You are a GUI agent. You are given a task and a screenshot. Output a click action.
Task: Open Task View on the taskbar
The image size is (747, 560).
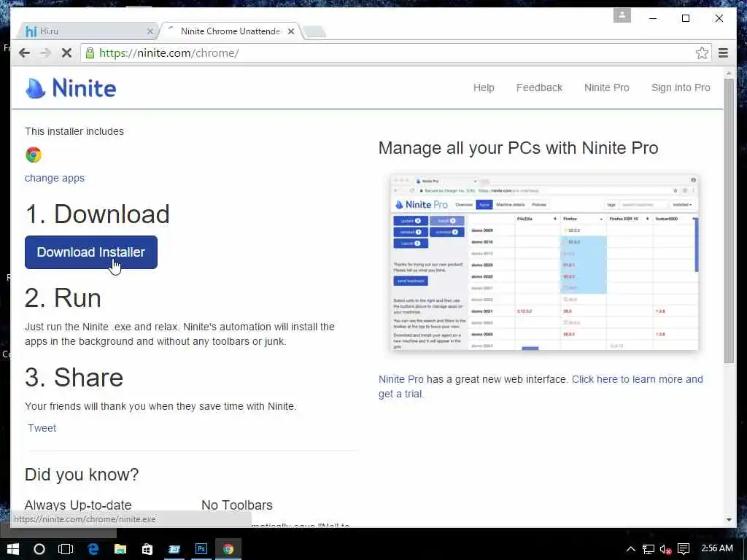point(65,549)
